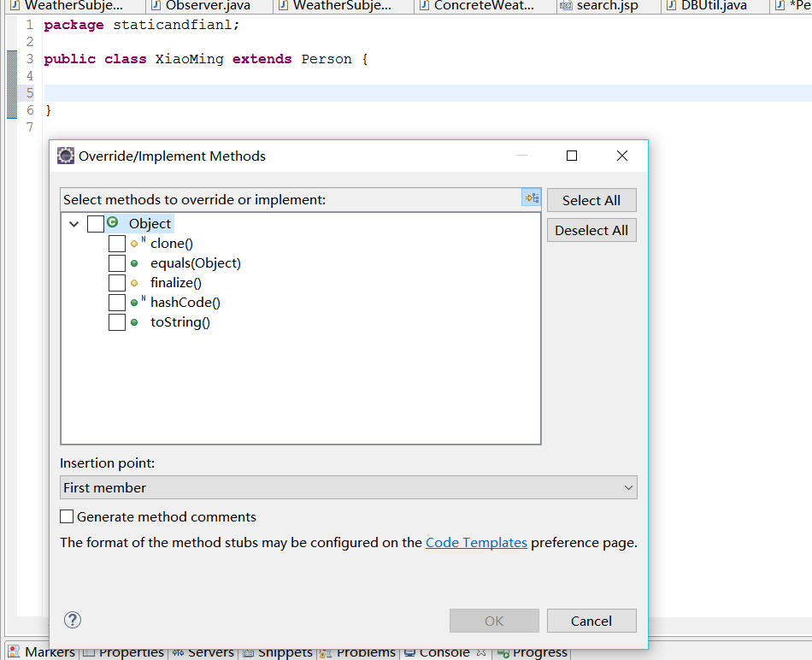Click the DBUtil.java file icon
The width and height of the screenshot is (812, 660).
pos(672,6)
